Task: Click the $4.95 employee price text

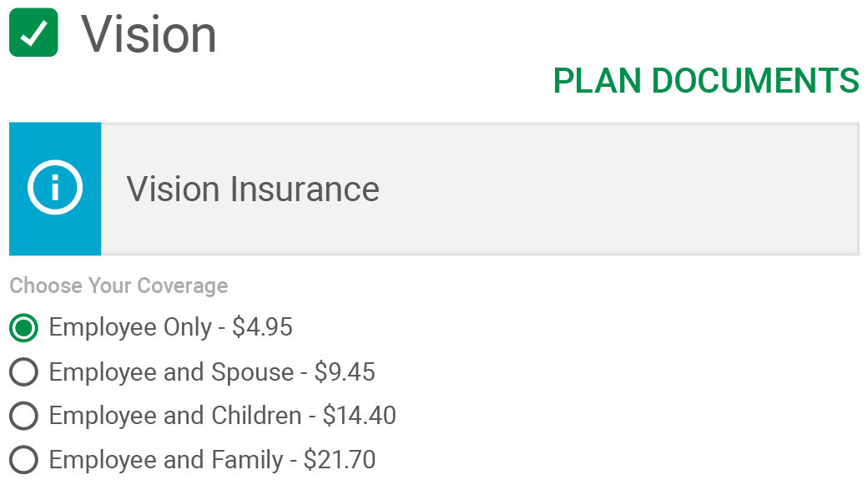Action: coord(262,326)
